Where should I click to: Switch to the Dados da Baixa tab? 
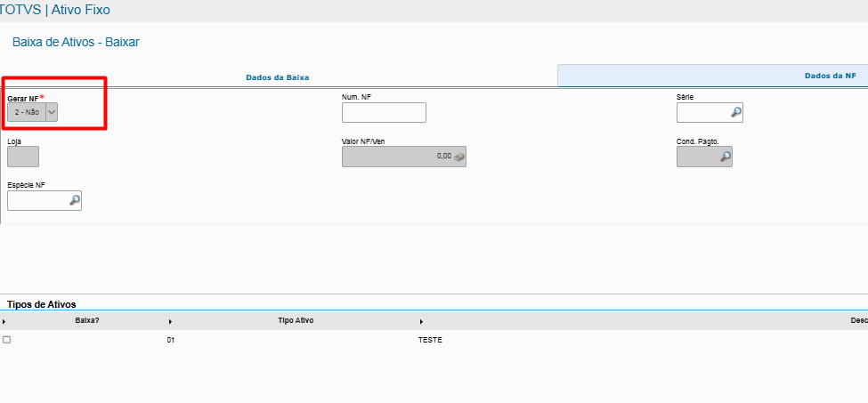[278, 77]
